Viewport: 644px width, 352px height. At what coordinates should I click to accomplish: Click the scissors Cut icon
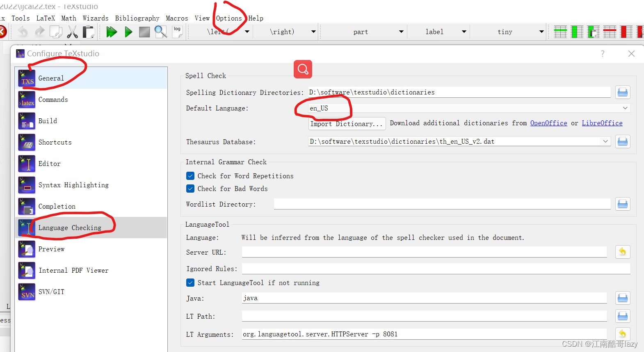[x=72, y=32]
